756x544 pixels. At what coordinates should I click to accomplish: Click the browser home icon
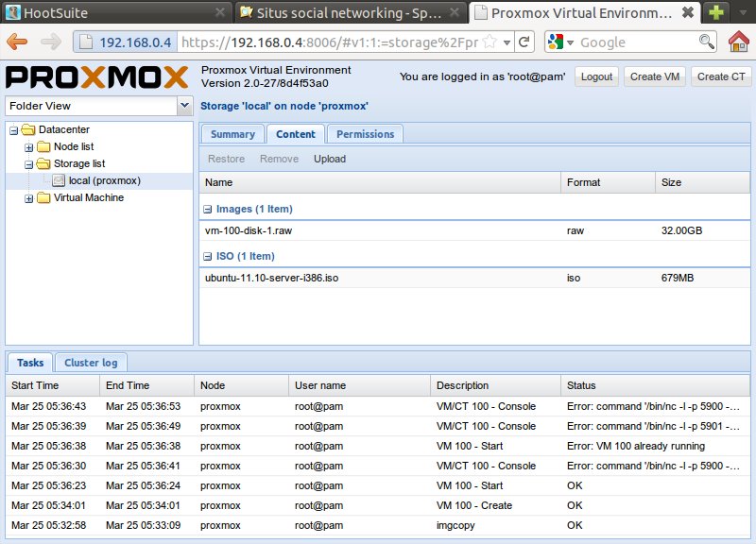739,42
